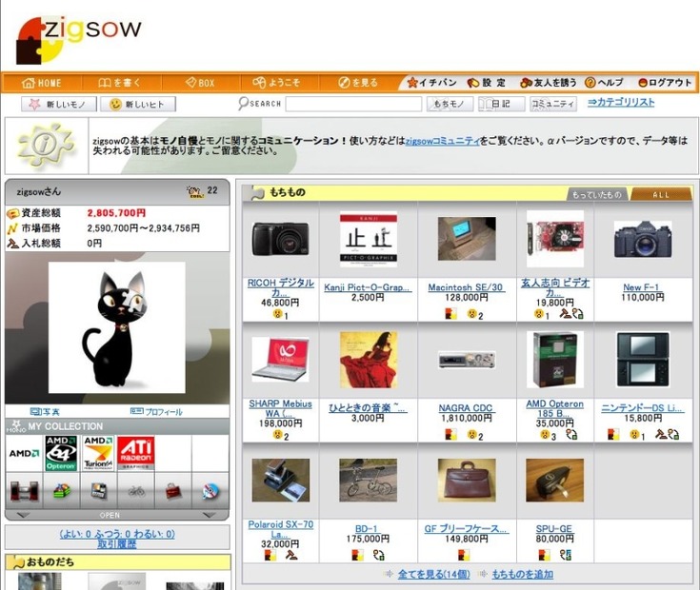Click the AMD Opteron badge in My Collection

[x=62, y=454]
